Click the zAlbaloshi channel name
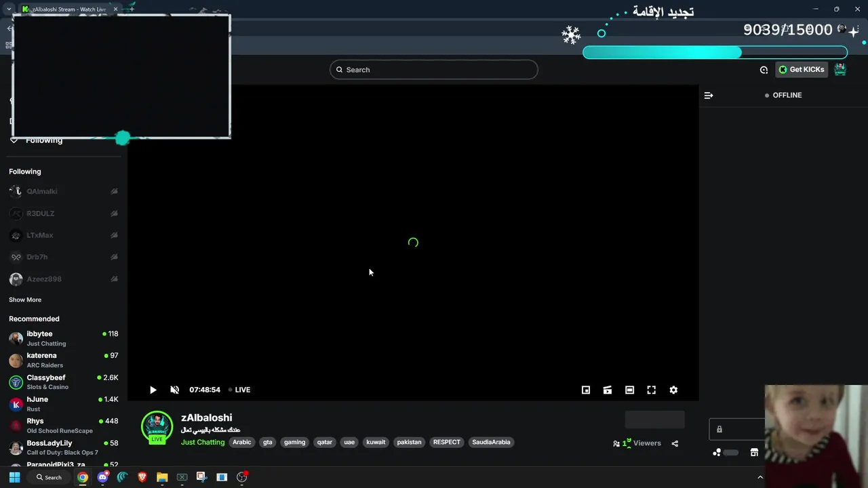This screenshot has width=868, height=488. coord(206,418)
